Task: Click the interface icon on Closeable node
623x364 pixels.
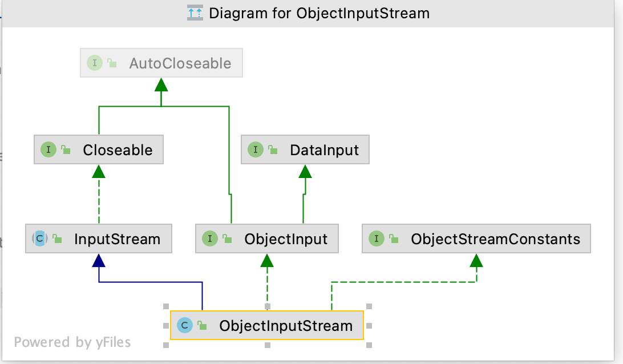Action: click(48, 150)
